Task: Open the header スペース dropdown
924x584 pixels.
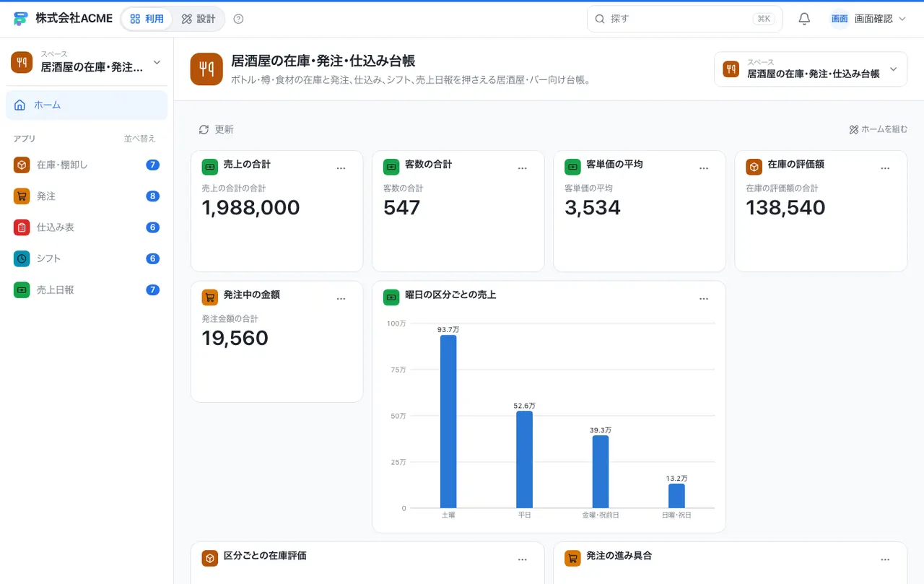Action: tap(811, 69)
